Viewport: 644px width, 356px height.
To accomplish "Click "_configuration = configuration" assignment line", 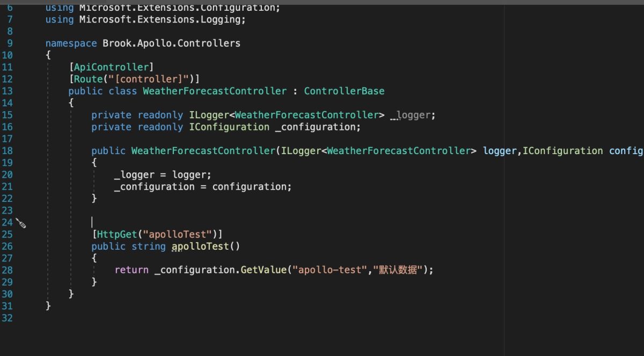I will click(202, 187).
